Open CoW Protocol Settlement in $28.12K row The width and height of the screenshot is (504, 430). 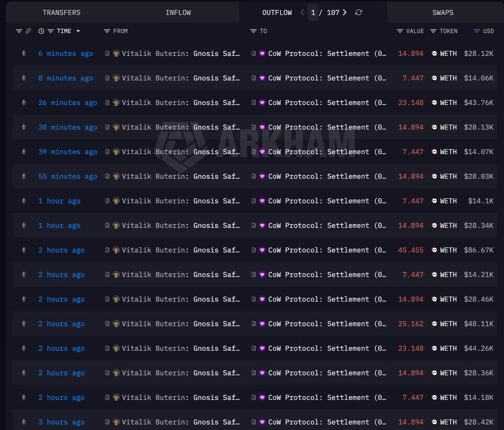click(x=327, y=54)
